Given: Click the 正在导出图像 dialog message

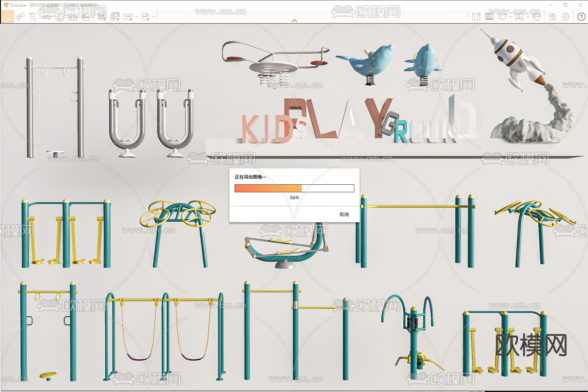Looking at the screenshot, I should click(250, 177).
